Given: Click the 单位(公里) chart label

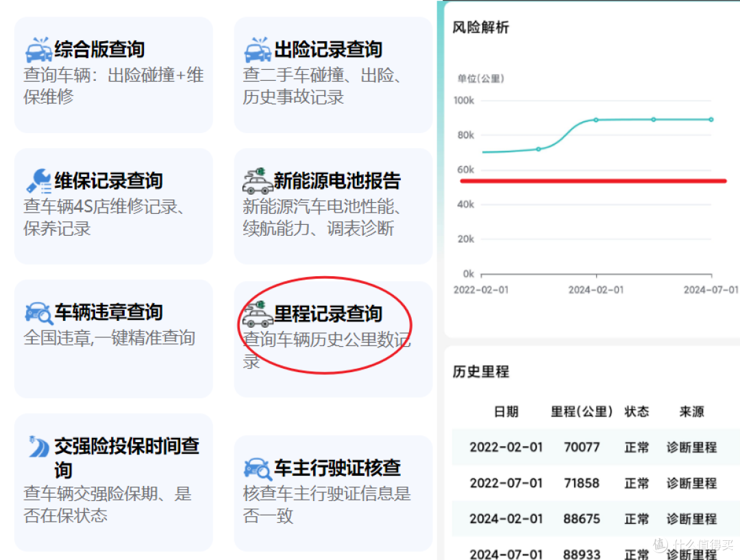Looking at the screenshot, I should 481,78.
